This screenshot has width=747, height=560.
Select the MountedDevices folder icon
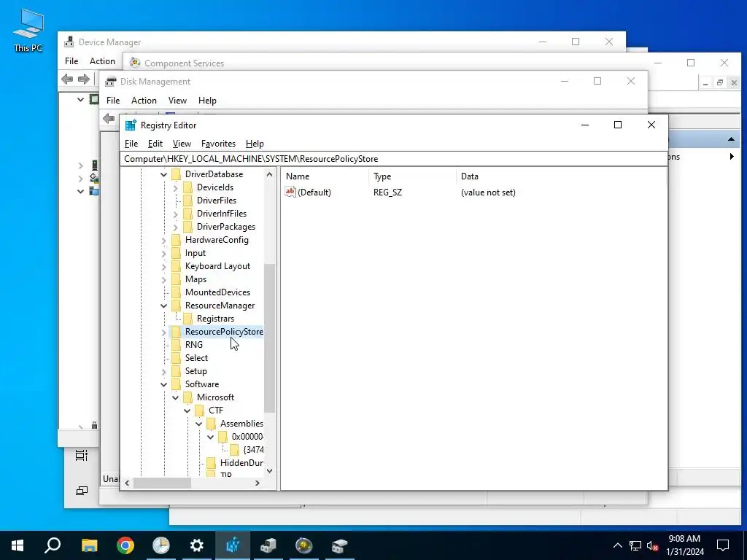pyautogui.click(x=177, y=292)
